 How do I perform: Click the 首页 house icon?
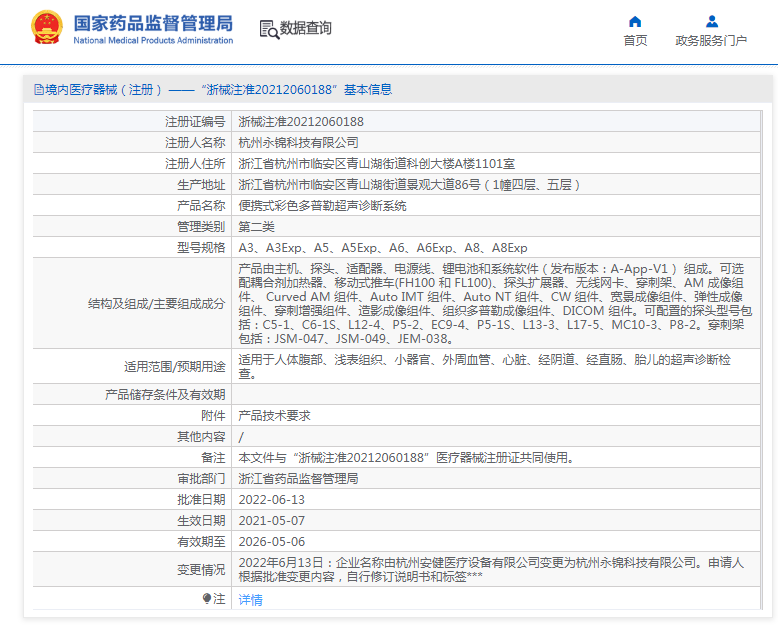(x=635, y=21)
